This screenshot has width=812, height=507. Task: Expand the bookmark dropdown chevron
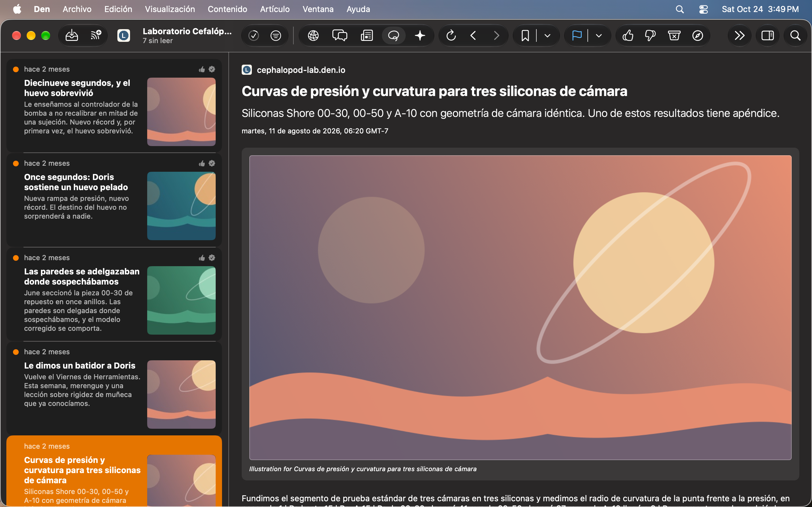click(547, 35)
